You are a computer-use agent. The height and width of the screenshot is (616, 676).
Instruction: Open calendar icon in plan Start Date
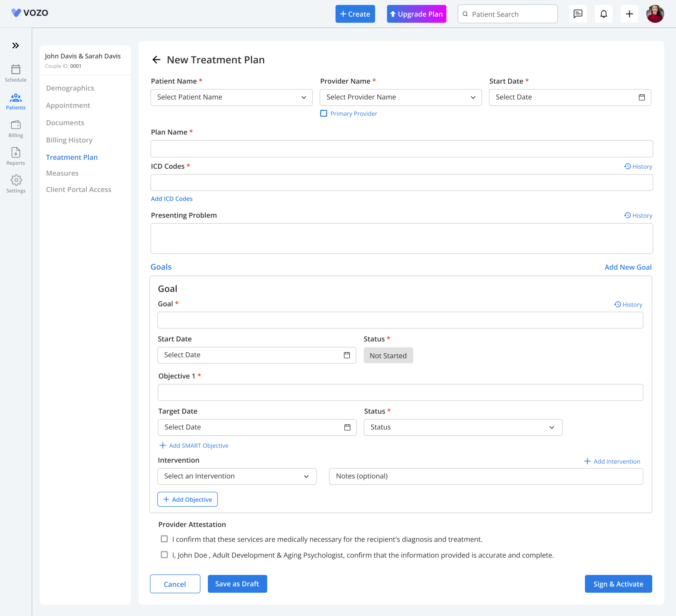[x=641, y=97]
